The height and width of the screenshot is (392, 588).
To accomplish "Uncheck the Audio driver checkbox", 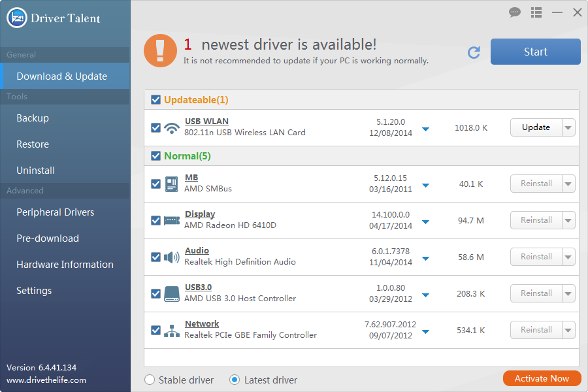I will click(x=155, y=257).
